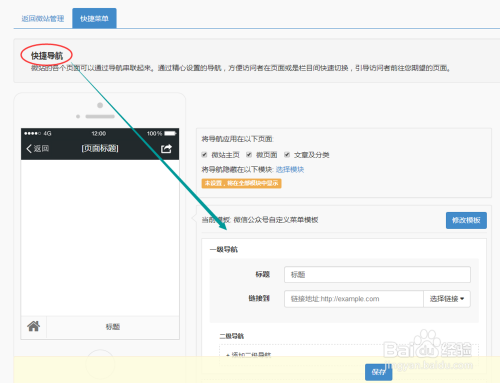Viewport: 500px width, 383px height.
Task: Click the 标题 menu item in phone preview
Action: tap(113, 327)
